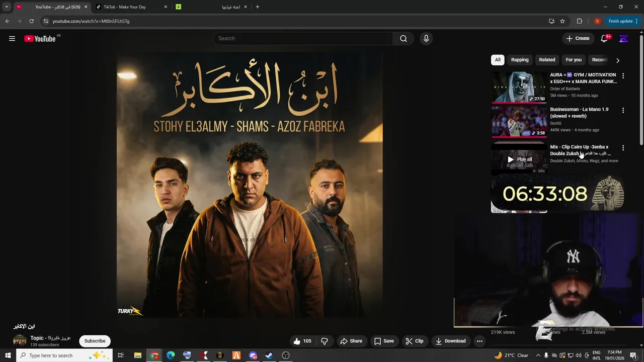The height and width of the screenshot is (362, 644).
Task: Open the taskbar clock 7:34 PM
Action: click(x=615, y=355)
